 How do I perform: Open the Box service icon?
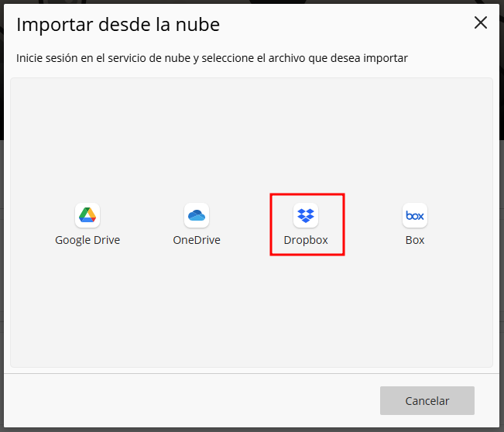(415, 215)
